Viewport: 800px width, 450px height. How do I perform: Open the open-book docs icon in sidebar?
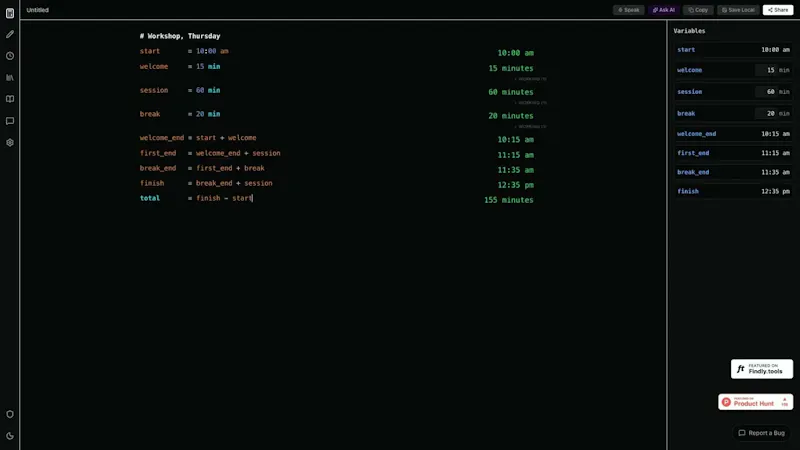pos(10,99)
